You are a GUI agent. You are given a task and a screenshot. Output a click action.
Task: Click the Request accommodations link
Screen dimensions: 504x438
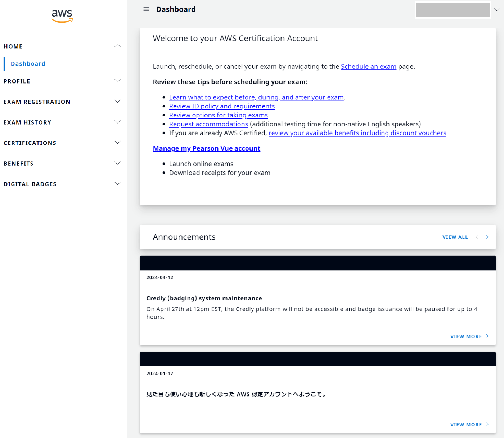click(208, 124)
